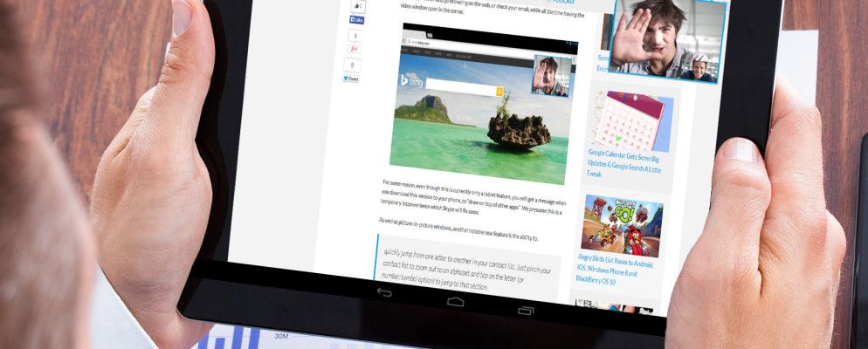Open the embedded Bing screenshot image in the article

pos(482,104)
